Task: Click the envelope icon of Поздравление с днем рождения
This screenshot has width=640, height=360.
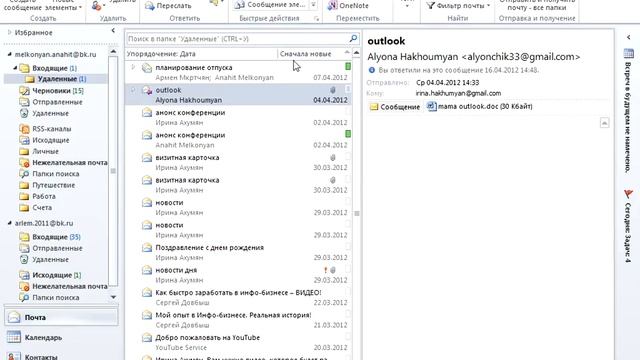Action: 147,248
